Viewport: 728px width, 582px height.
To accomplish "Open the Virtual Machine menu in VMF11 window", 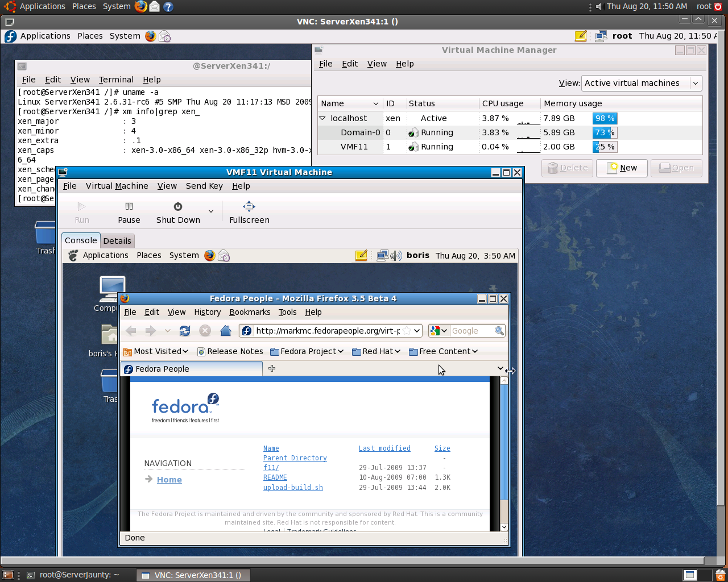I will pos(117,186).
